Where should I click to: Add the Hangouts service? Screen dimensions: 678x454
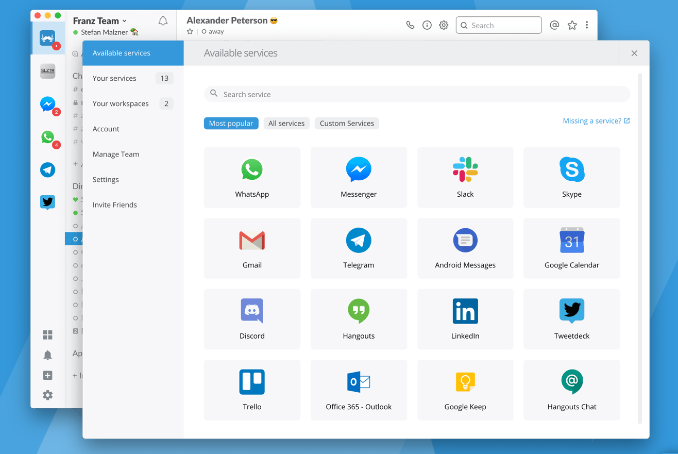pos(358,319)
